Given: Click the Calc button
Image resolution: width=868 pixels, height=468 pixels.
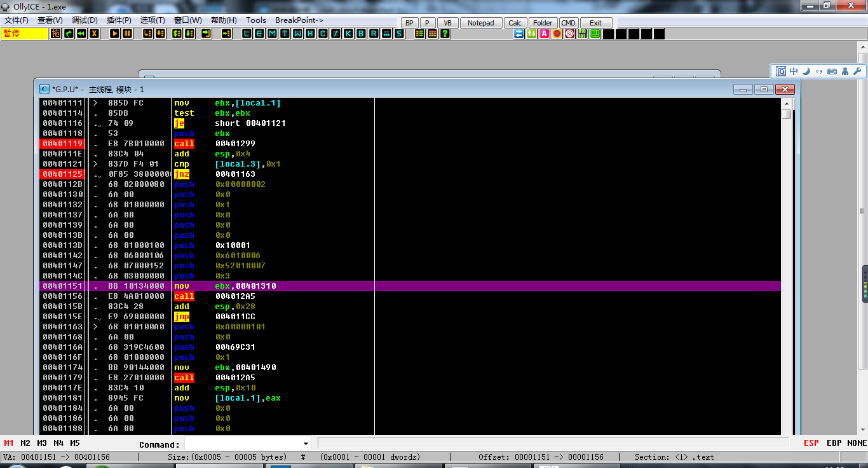Looking at the screenshot, I should click(515, 23).
